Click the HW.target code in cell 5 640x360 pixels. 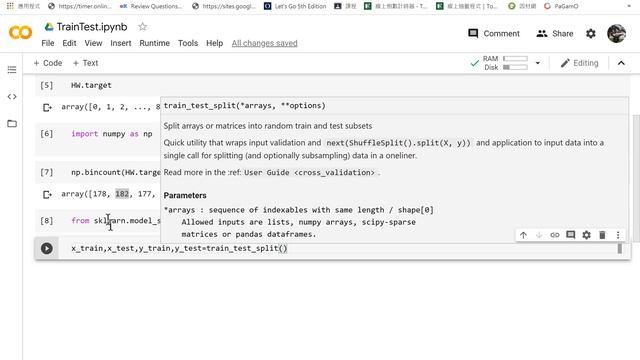pos(91,85)
